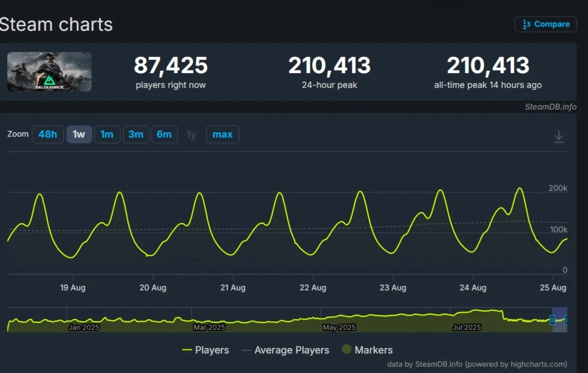Select the 1w zoom range

pyautogui.click(x=79, y=135)
